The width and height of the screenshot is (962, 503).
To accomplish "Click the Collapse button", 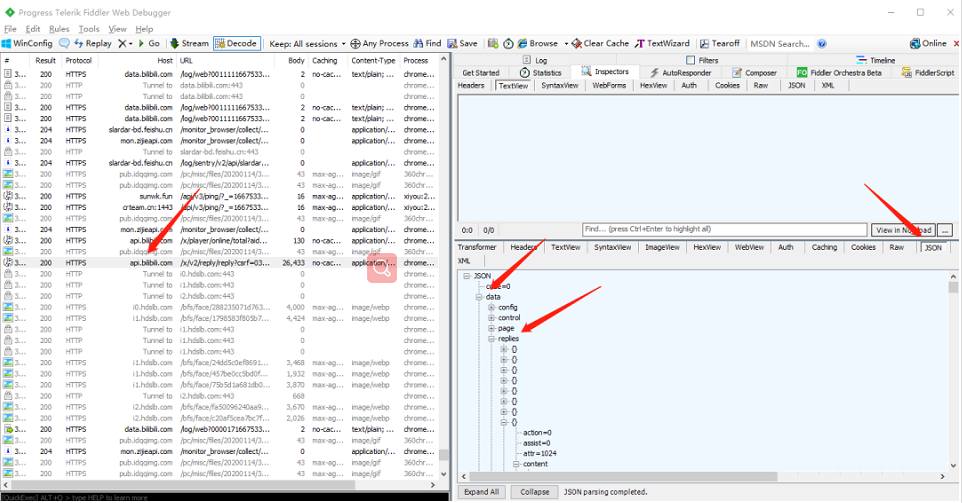I will coord(534,492).
